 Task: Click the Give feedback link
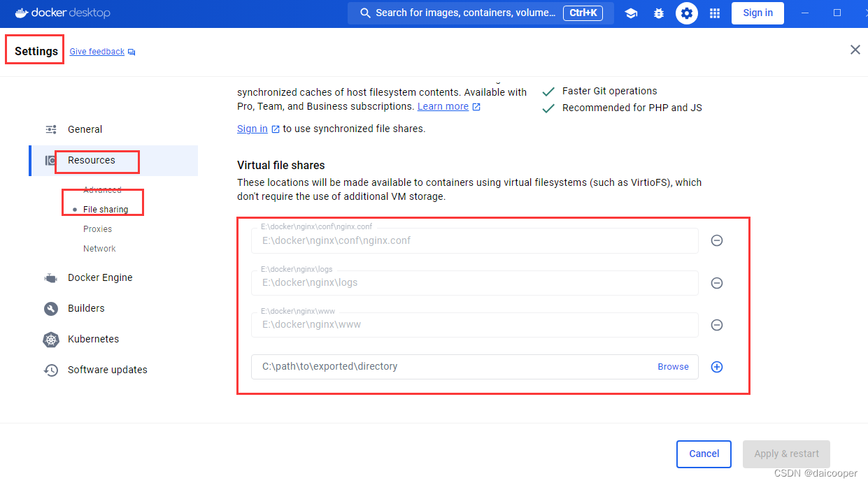(x=97, y=52)
